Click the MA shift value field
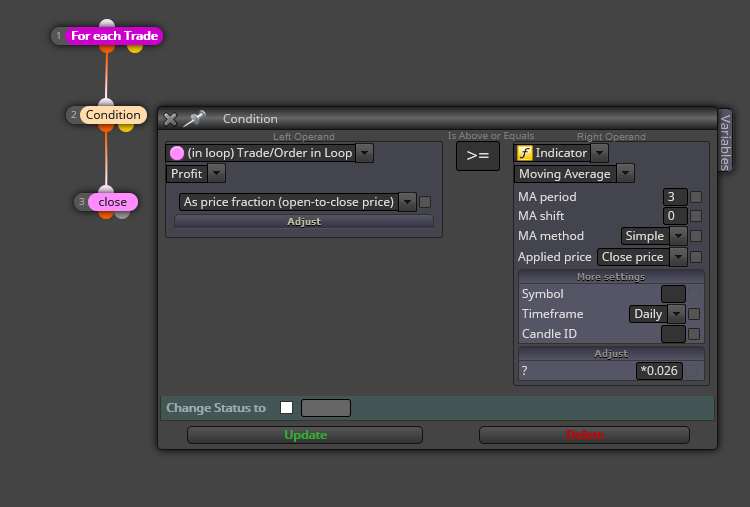 675,216
